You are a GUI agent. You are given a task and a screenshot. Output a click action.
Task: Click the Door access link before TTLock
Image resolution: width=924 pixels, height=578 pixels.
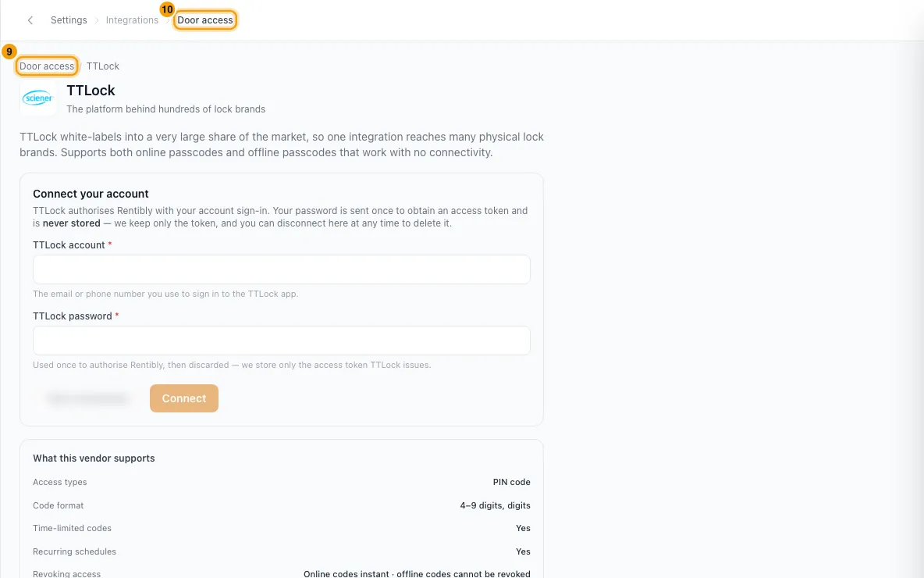[x=47, y=66]
